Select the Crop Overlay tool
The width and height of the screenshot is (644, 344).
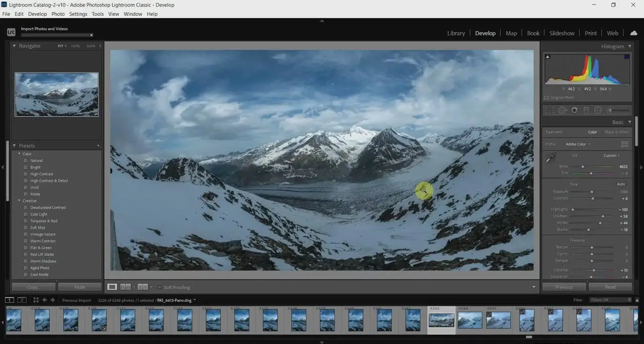pos(549,110)
